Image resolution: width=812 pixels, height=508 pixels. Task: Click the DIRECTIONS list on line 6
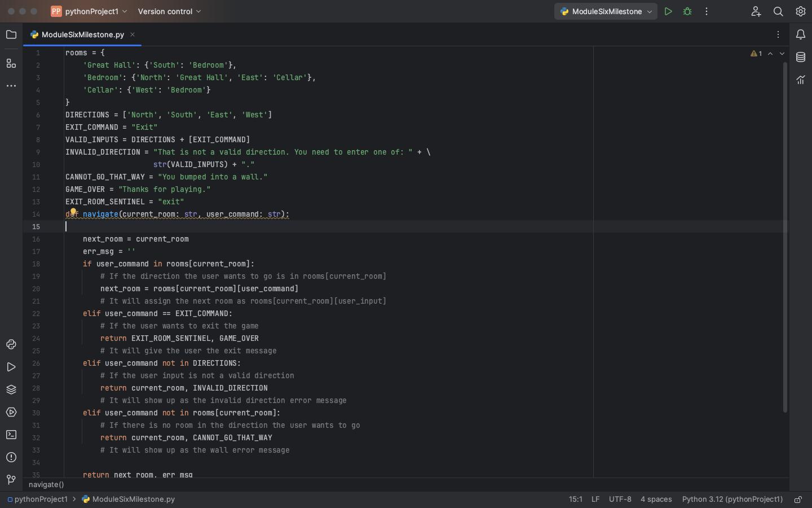tap(197, 115)
